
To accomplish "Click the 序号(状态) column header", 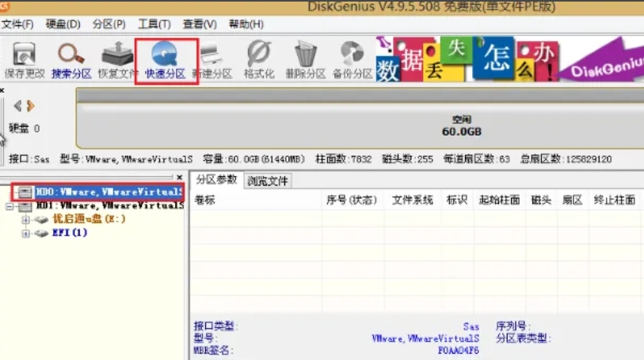I will 352,200.
